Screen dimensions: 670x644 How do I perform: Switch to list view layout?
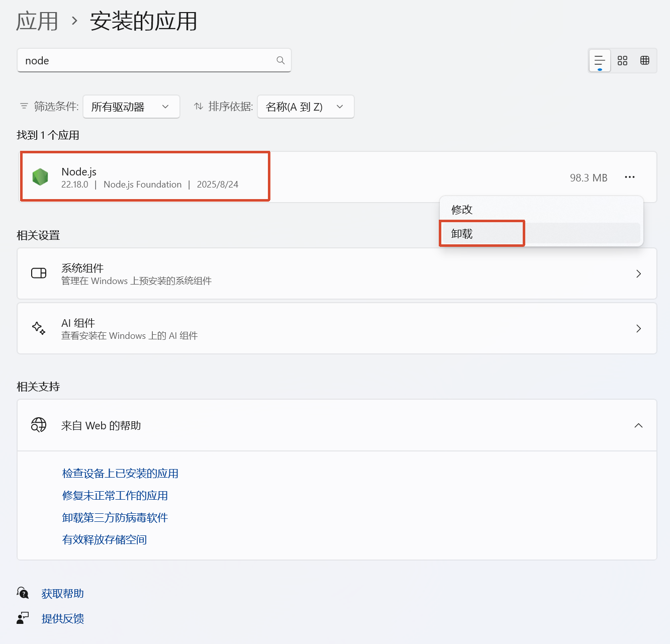(x=600, y=61)
